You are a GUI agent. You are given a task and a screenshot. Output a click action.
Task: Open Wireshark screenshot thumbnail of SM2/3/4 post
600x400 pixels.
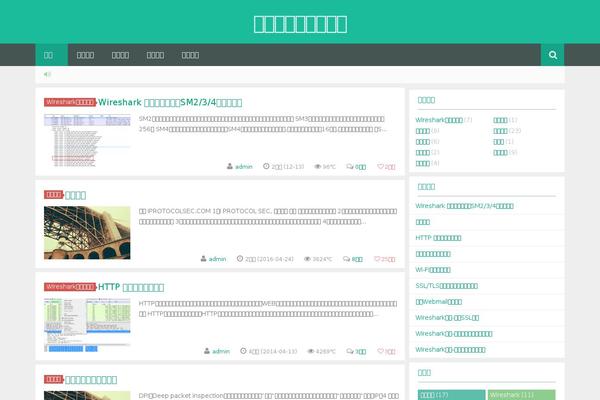[87, 140]
